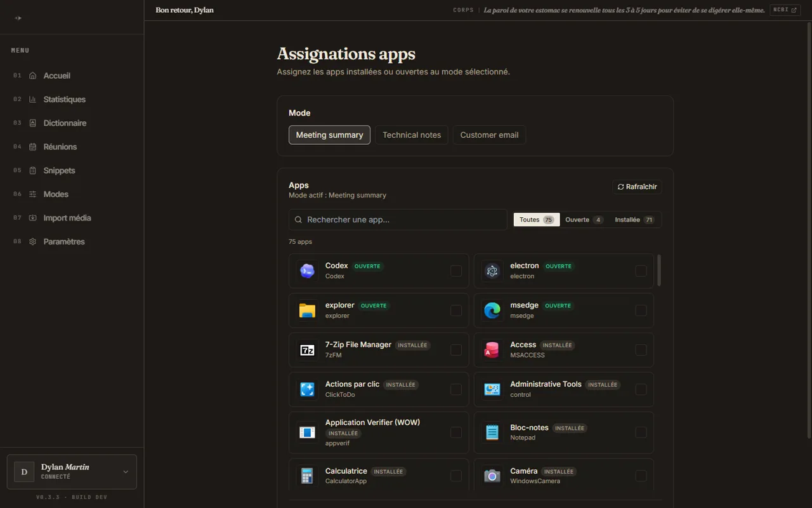Click 'Mode actif : Meeting summary' text
The width and height of the screenshot is (812, 508).
[337, 196]
